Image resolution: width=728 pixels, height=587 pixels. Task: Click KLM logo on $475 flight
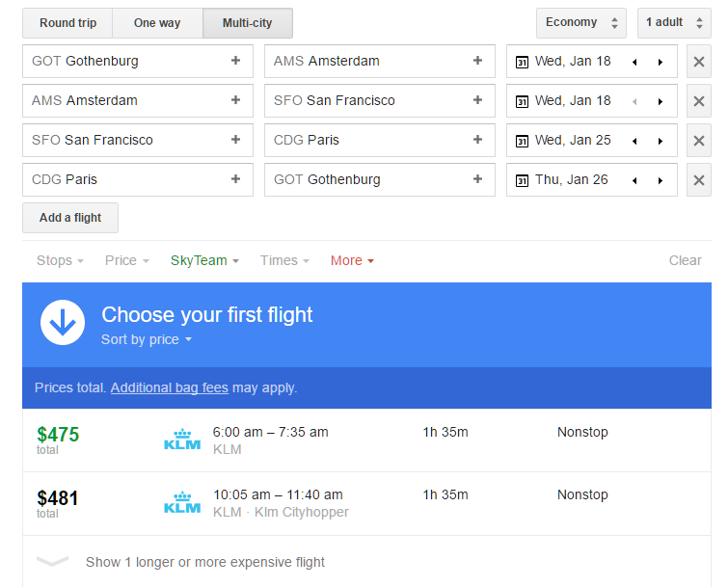pyautogui.click(x=181, y=440)
